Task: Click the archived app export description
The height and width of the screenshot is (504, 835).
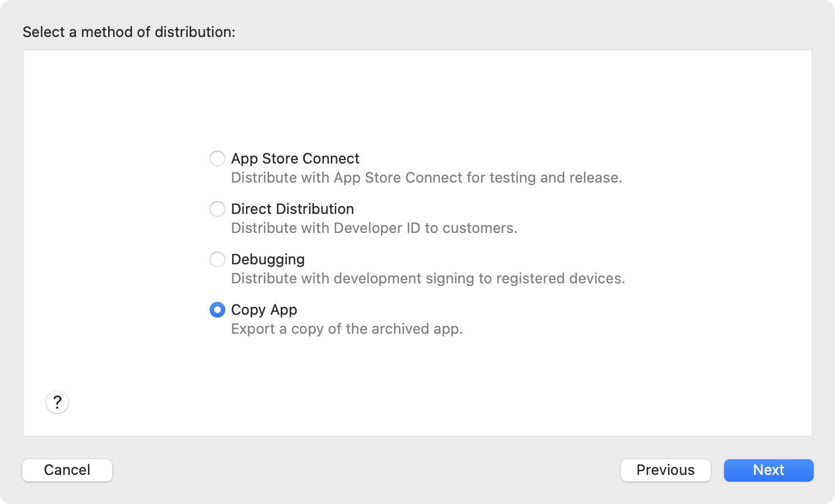Action: (347, 329)
